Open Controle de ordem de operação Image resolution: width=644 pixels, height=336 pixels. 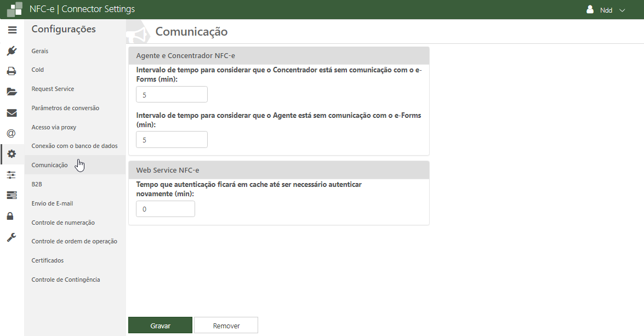(x=75, y=241)
